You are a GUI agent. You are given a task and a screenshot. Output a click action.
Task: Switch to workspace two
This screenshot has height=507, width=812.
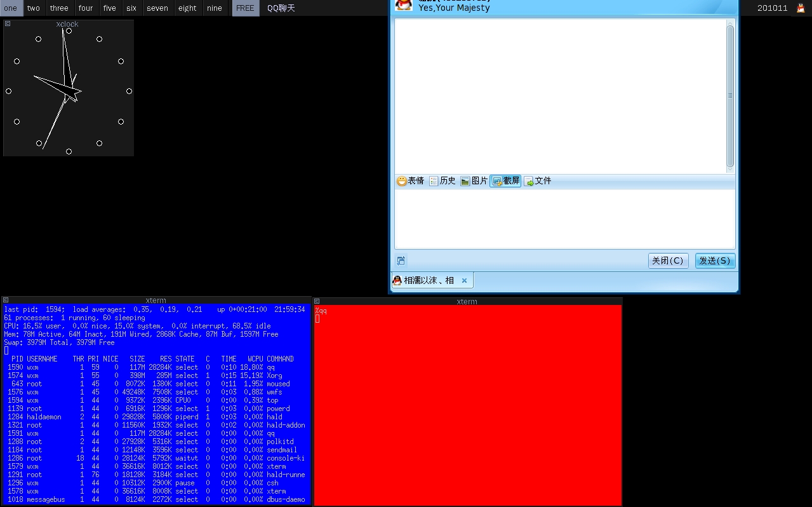coord(35,8)
